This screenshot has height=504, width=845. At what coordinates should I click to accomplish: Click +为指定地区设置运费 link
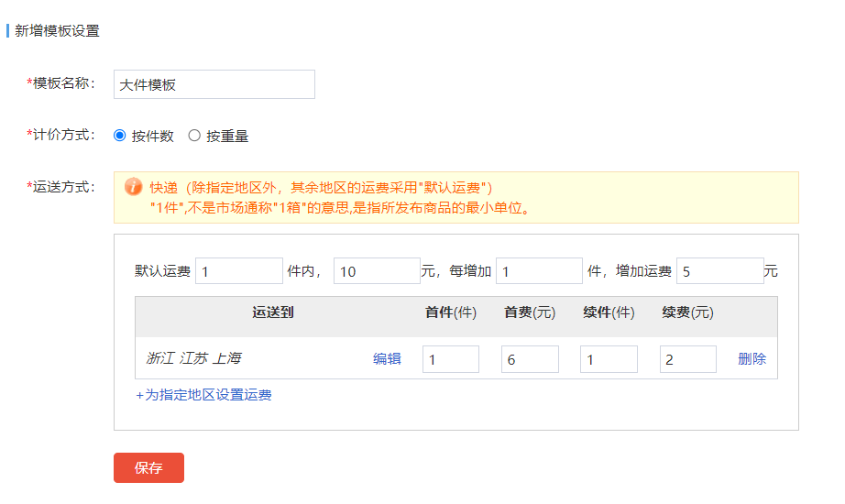pos(203,395)
